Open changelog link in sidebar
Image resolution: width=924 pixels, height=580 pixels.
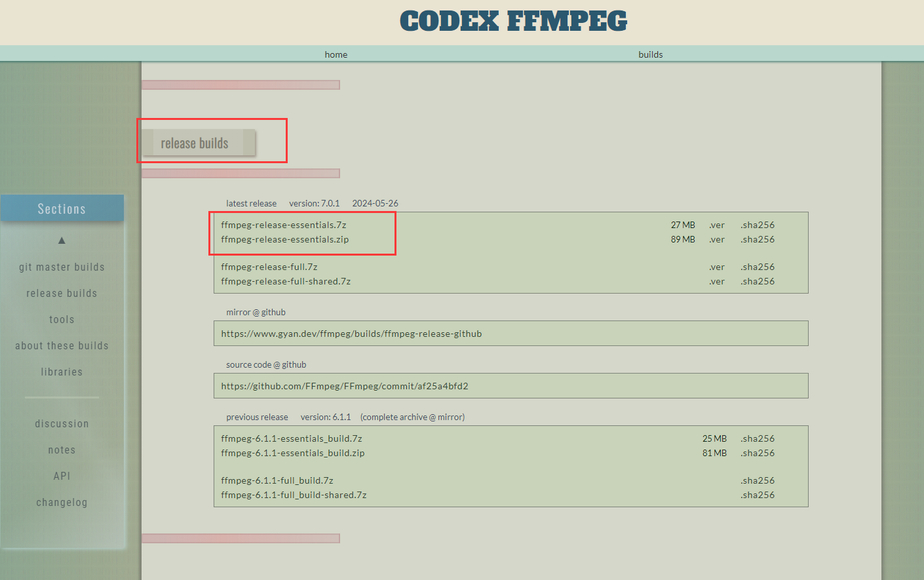coord(62,502)
